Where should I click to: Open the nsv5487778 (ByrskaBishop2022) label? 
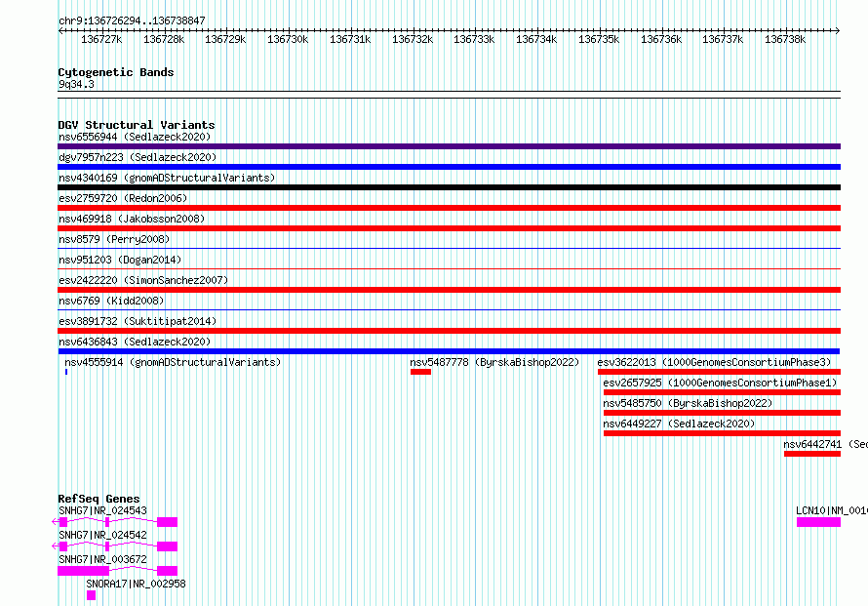tap(494, 362)
